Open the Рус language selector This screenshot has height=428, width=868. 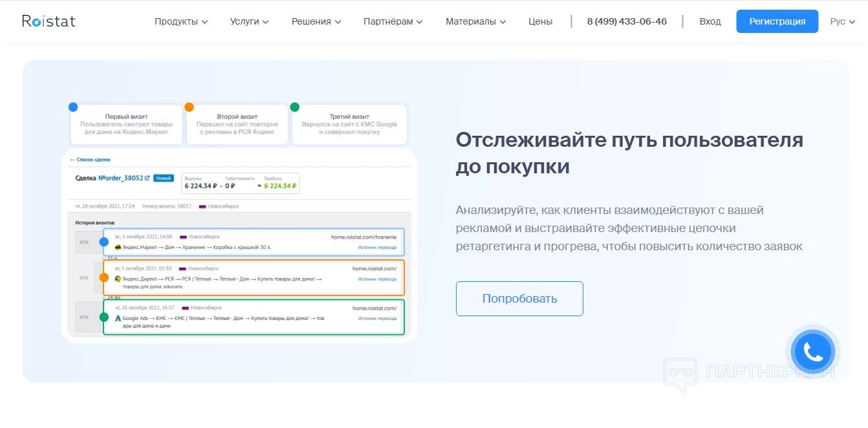[843, 21]
